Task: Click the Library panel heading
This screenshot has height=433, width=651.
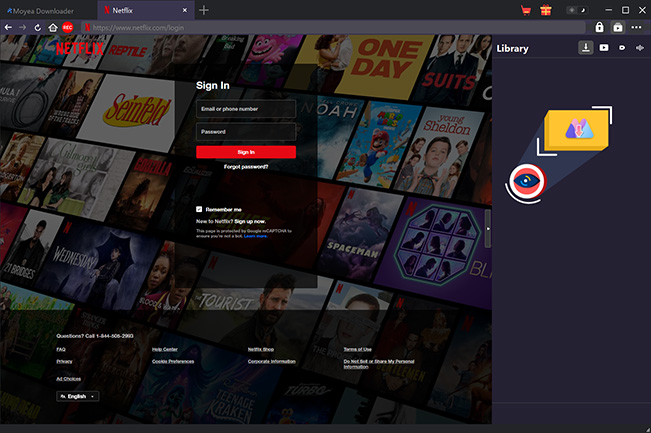Action: [x=512, y=49]
